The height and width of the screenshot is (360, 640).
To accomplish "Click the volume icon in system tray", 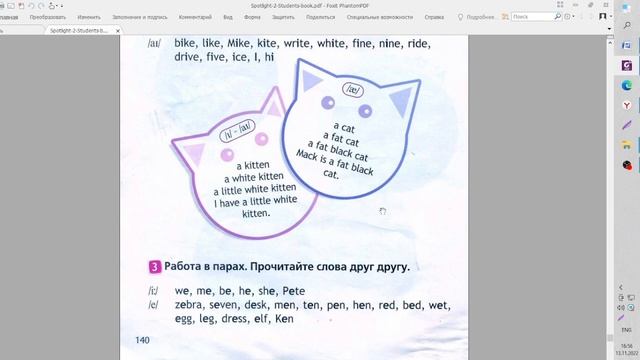I will tap(621, 307).
